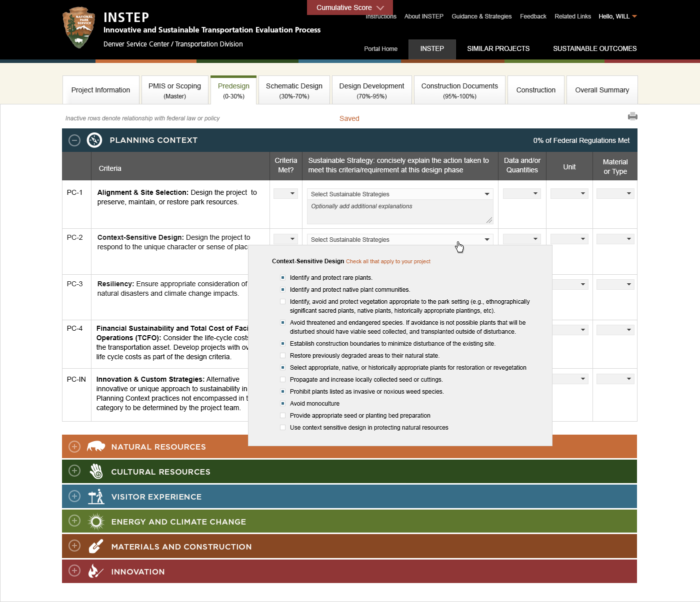Screen dimensions: 700x602
Task: Click the brush icon on Materials and Construction
Action: [x=95, y=546]
